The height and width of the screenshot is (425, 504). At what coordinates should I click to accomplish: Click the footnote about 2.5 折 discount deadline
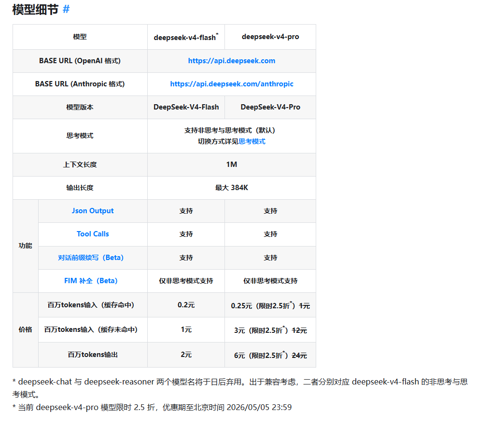(x=152, y=407)
